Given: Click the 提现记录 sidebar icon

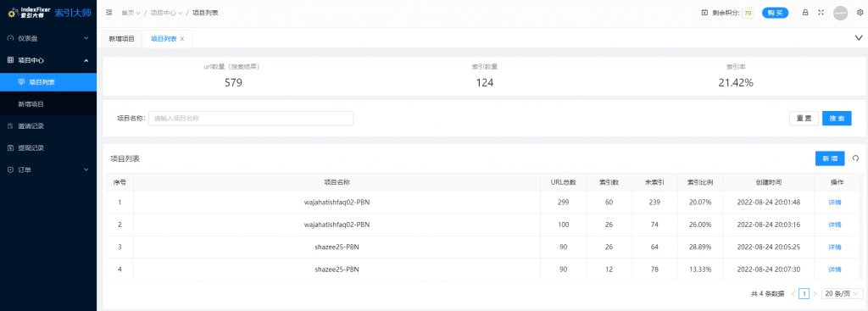Looking at the screenshot, I should coord(10,147).
